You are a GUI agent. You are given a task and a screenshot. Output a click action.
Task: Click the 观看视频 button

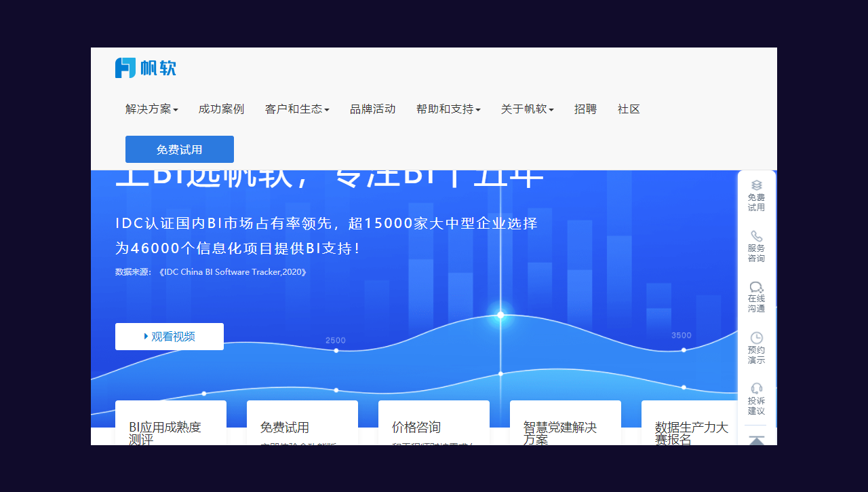(170, 337)
